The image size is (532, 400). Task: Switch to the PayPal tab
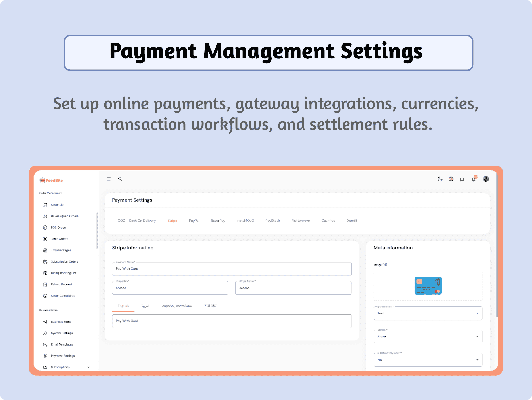[x=194, y=221]
